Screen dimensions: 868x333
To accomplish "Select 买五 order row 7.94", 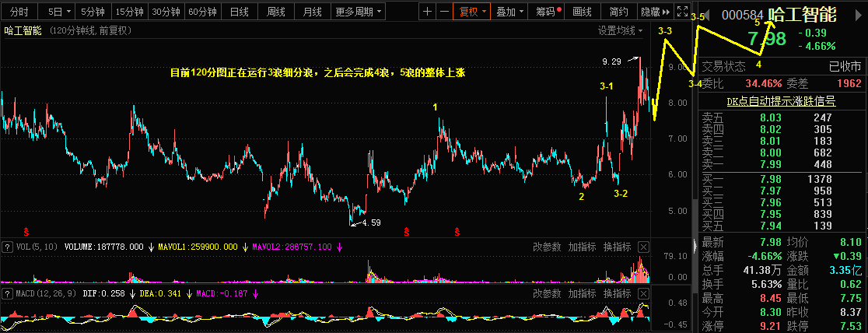I will pos(781,226).
